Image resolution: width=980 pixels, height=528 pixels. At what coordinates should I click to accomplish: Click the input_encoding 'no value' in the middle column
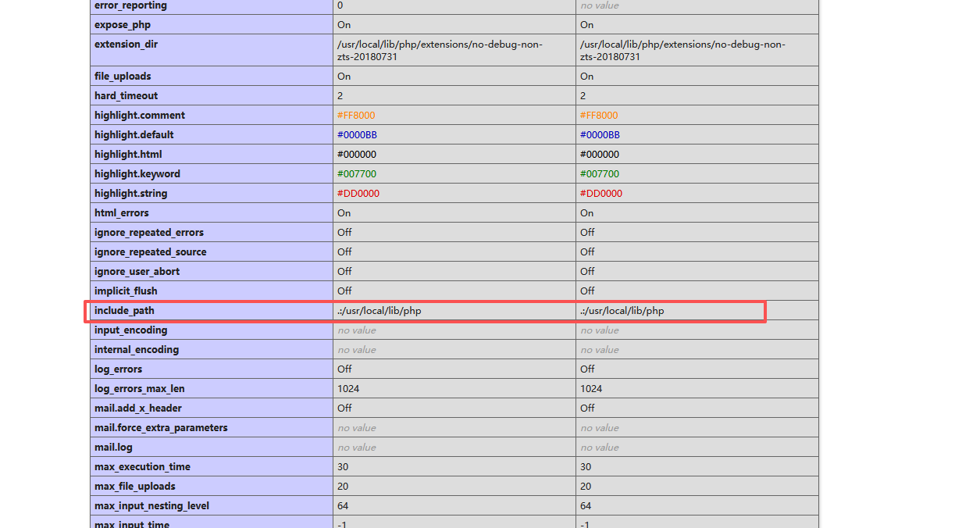(356, 330)
